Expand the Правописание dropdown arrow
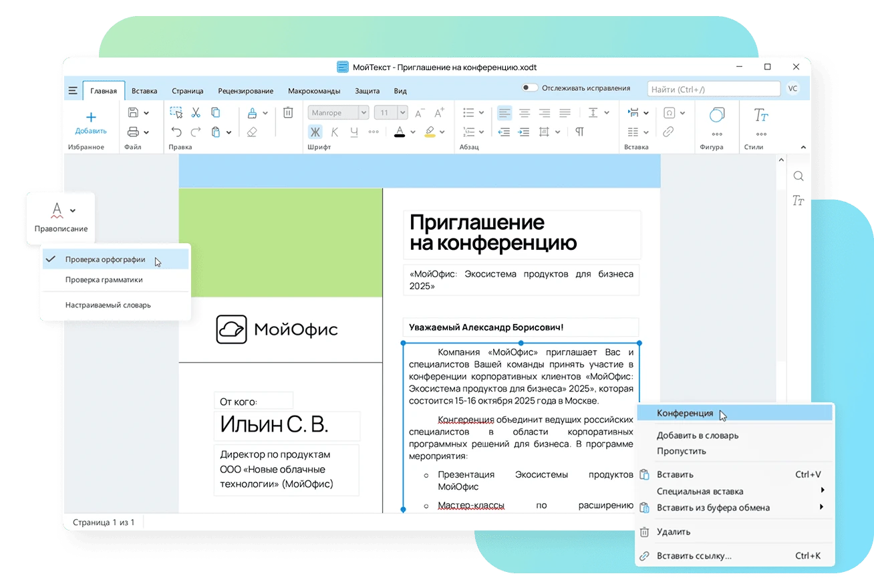 point(73,210)
